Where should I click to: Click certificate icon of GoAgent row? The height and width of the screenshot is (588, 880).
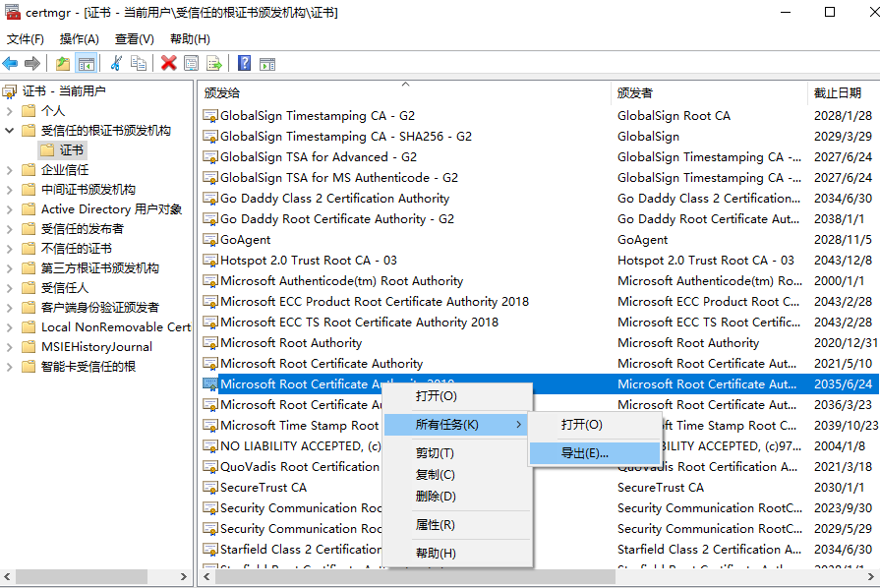[x=210, y=240]
